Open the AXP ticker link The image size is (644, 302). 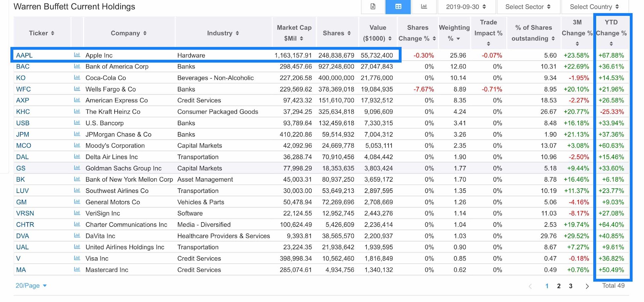(x=23, y=100)
